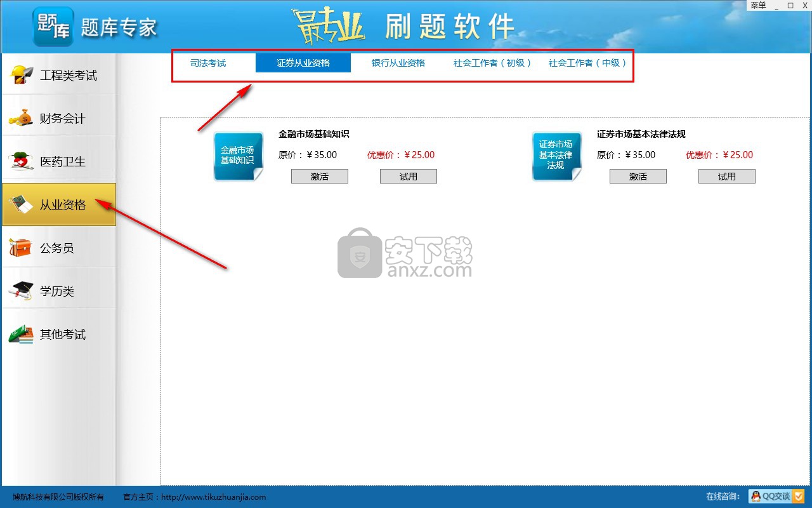The height and width of the screenshot is (508, 812).
Task: Click 原价 ¥35.00 under 金融市场基础知识
Action: click(308, 155)
